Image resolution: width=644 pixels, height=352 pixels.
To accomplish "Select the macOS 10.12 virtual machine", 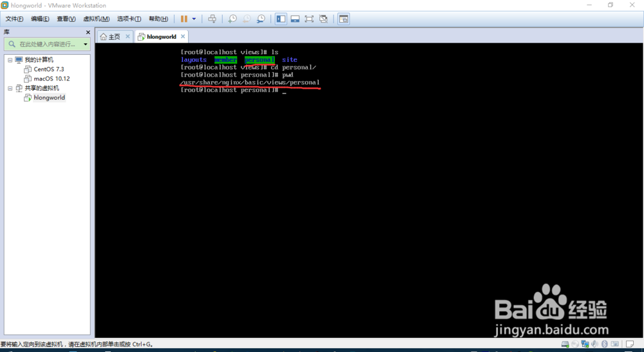I will pos(52,79).
